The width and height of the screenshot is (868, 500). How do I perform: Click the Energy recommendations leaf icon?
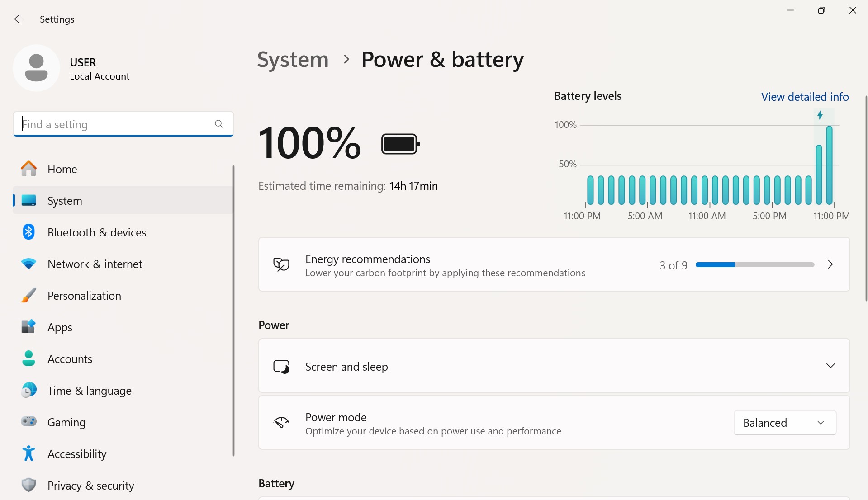pyautogui.click(x=281, y=264)
